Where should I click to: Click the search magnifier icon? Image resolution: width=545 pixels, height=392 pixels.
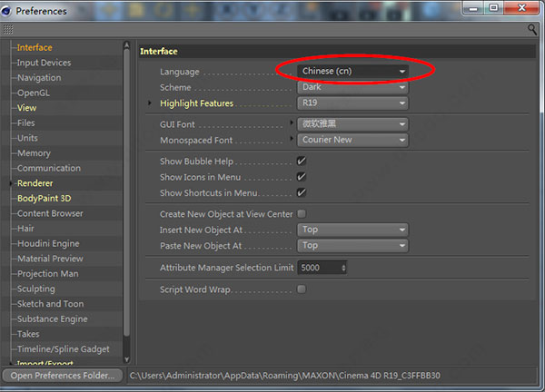pos(532,29)
